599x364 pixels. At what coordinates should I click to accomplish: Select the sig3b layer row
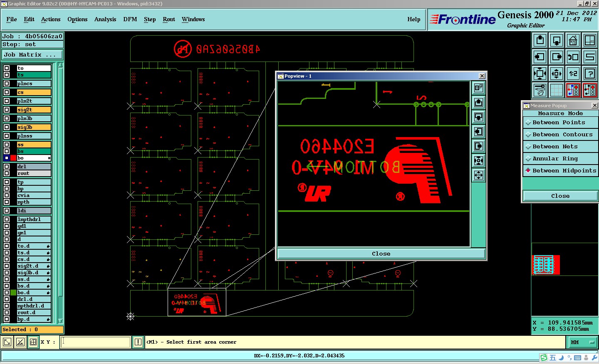coord(34,127)
